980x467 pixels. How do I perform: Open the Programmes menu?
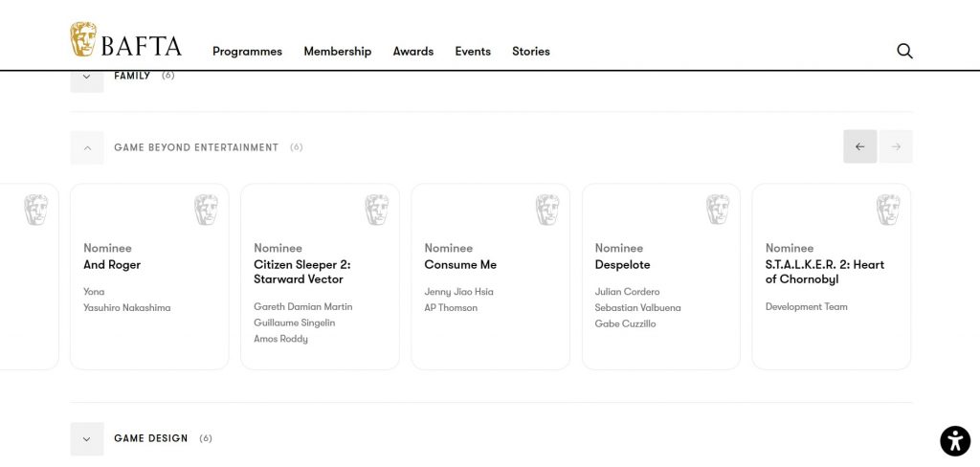click(247, 52)
